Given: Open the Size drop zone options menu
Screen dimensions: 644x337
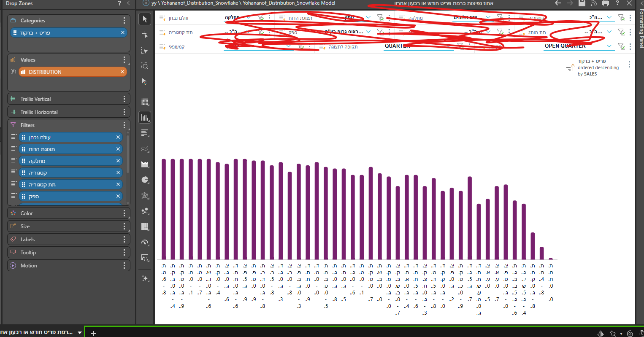Looking at the screenshot, I should point(124,226).
